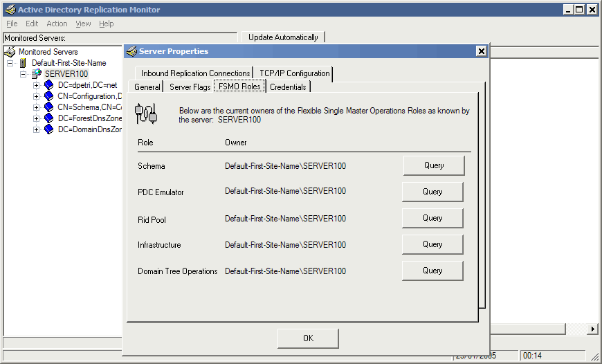
Task: Query the Infrastructure role owner
Action: pos(432,244)
